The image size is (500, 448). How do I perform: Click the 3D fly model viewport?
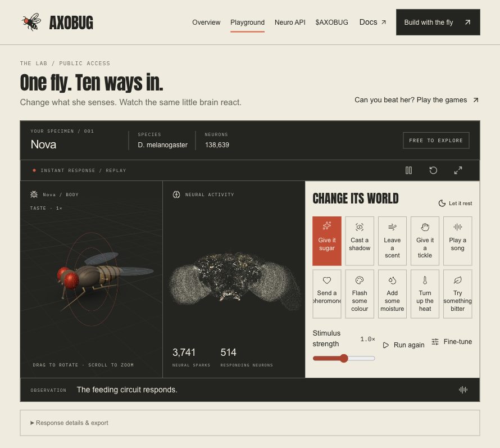click(91, 279)
